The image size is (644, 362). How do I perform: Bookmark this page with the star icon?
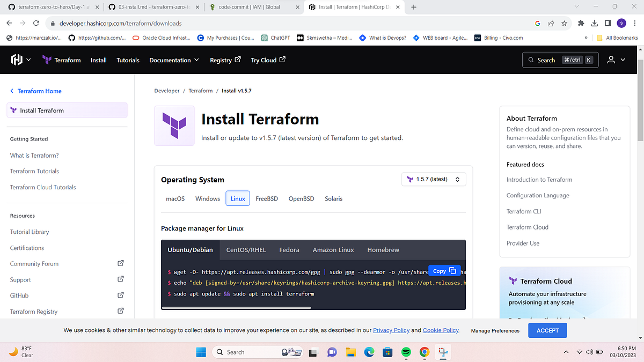(565, 24)
